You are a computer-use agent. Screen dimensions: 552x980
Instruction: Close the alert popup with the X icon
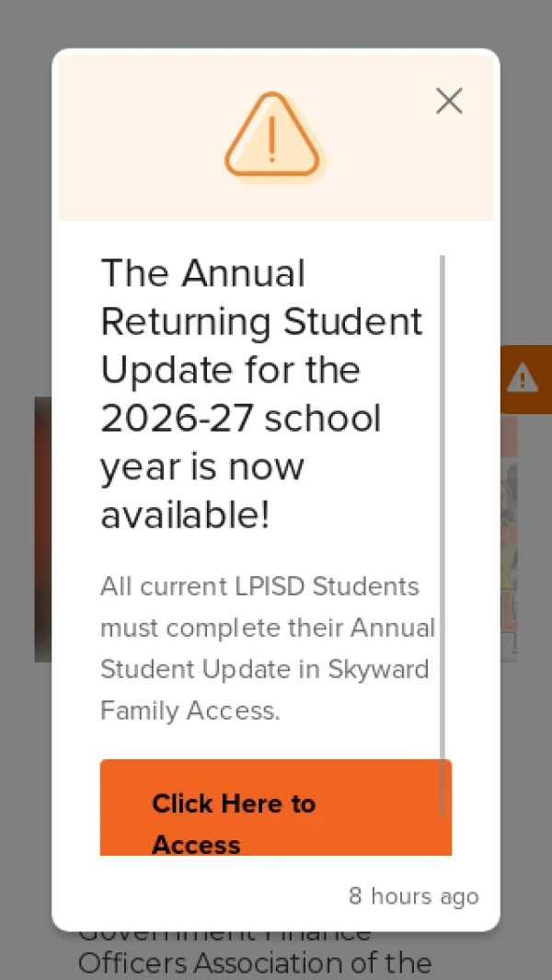[x=449, y=100]
